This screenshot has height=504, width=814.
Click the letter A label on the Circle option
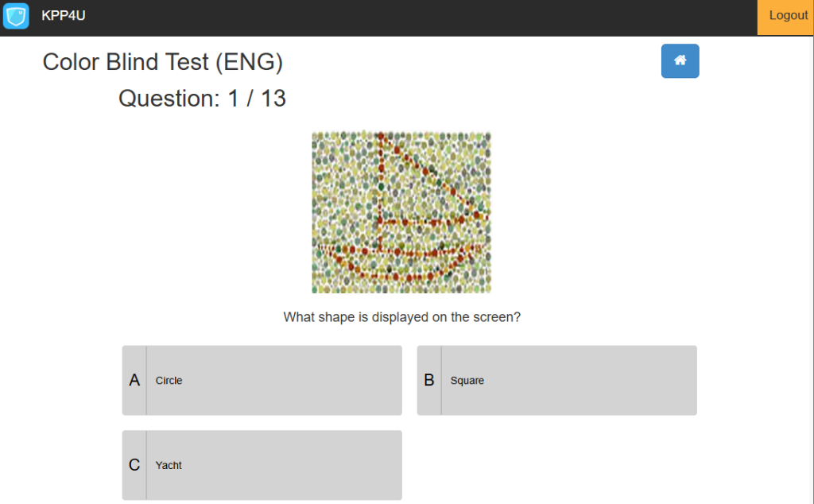[x=134, y=380]
